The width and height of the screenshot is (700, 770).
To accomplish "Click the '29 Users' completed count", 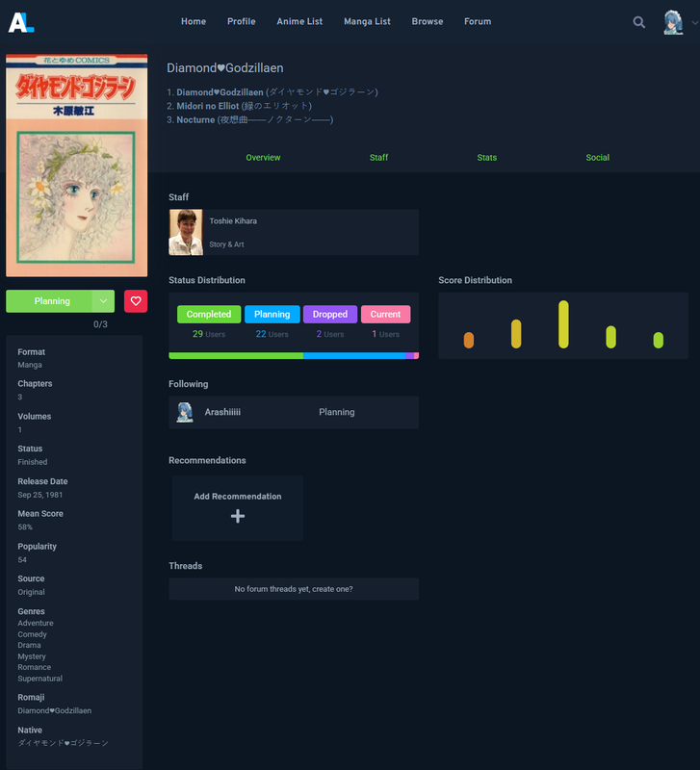I will 209,334.
